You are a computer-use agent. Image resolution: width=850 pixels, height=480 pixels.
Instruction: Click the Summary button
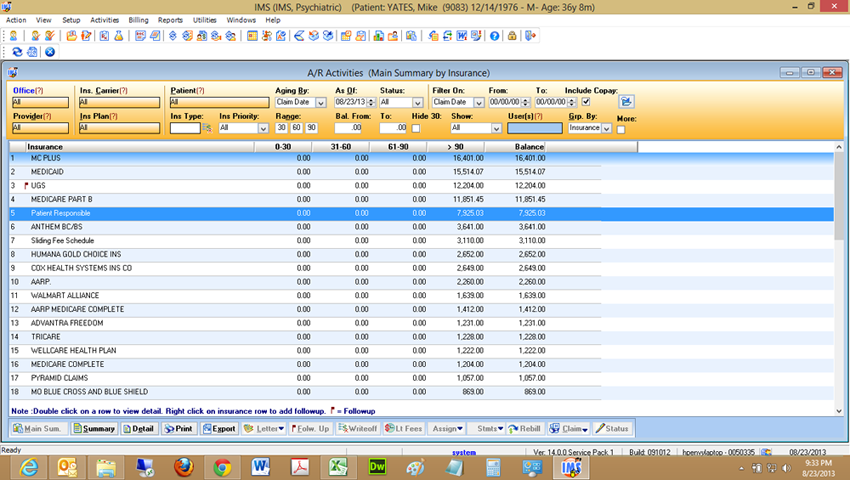click(x=94, y=428)
